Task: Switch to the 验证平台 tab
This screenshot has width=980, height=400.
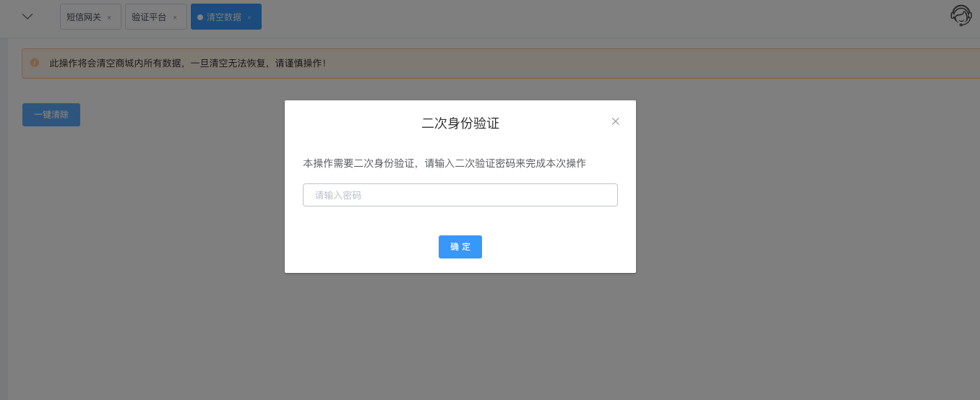Action: point(149,17)
